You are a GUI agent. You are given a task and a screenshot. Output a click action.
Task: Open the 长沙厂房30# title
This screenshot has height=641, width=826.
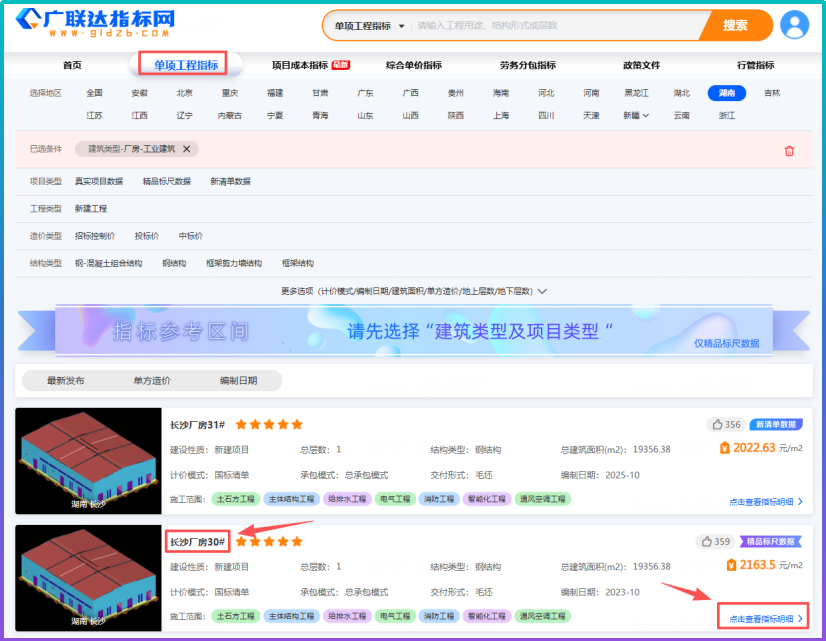198,542
